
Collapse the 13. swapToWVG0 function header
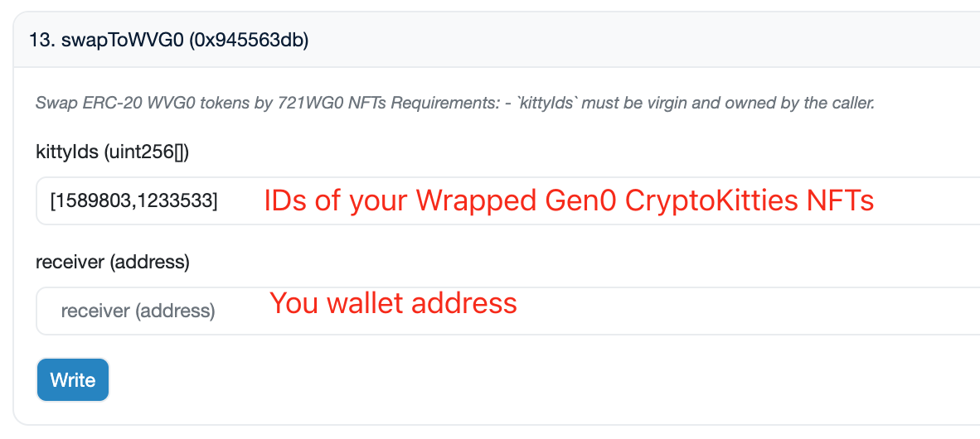497,40
